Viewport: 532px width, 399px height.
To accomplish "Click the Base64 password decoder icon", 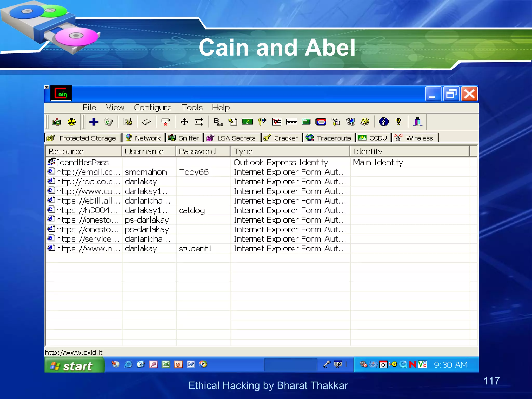I will (218, 122).
